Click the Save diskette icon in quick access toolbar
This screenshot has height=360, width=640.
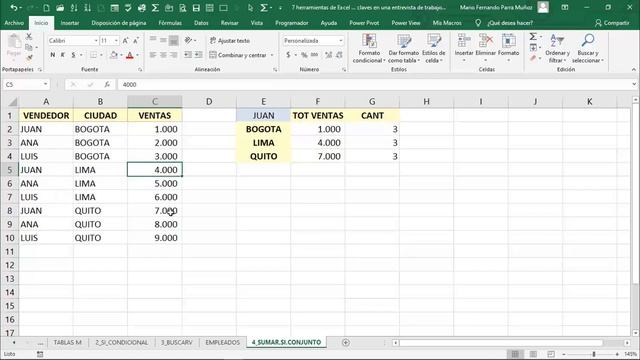tap(196, 8)
